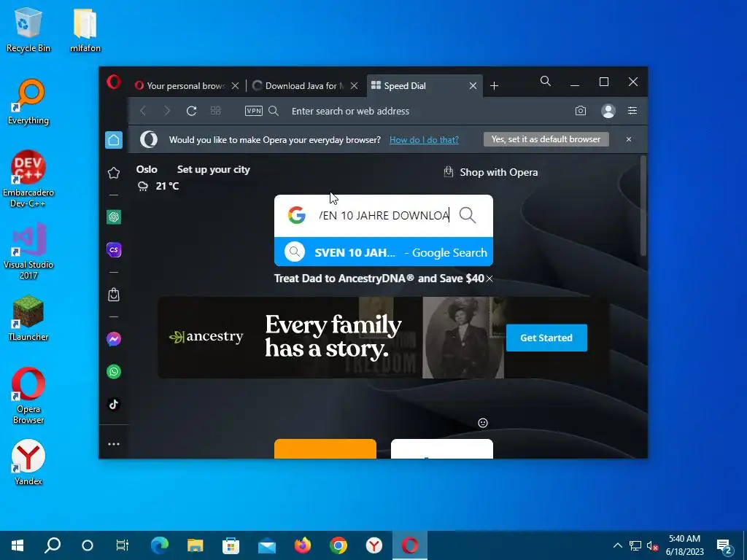Image resolution: width=747 pixels, height=560 pixels.
Task: Close the AncestryDNA ad headline
Action: (x=489, y=279)
